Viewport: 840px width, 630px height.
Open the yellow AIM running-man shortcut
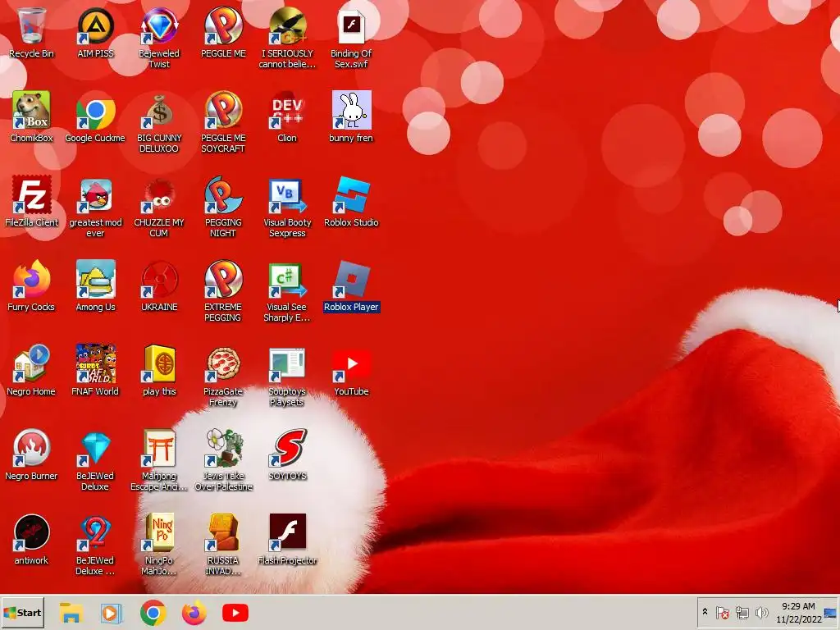[95, 33]
